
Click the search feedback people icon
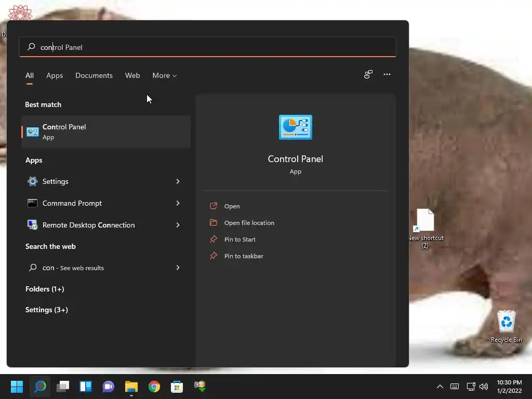pos(368,74)
